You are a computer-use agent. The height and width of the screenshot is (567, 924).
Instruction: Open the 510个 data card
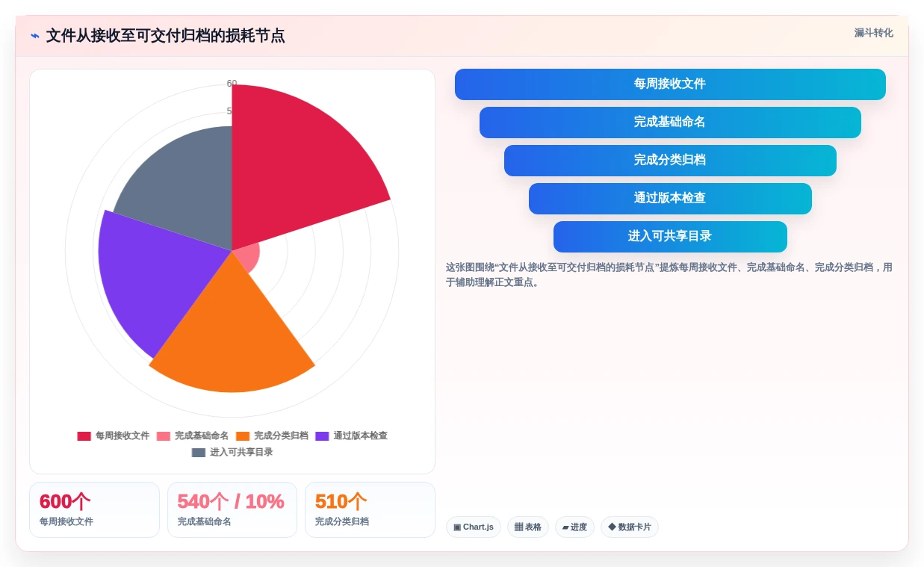coord(370,509)
